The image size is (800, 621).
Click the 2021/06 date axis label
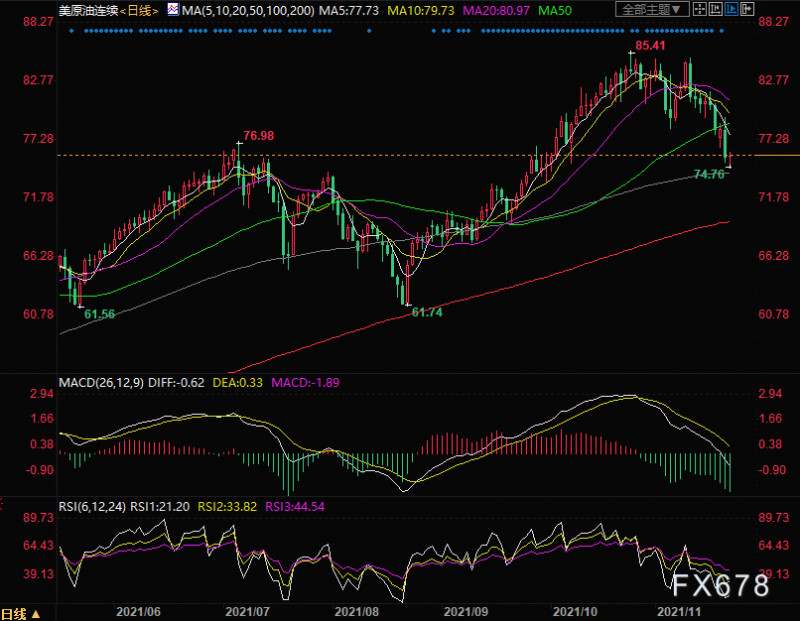click(138, 611)
